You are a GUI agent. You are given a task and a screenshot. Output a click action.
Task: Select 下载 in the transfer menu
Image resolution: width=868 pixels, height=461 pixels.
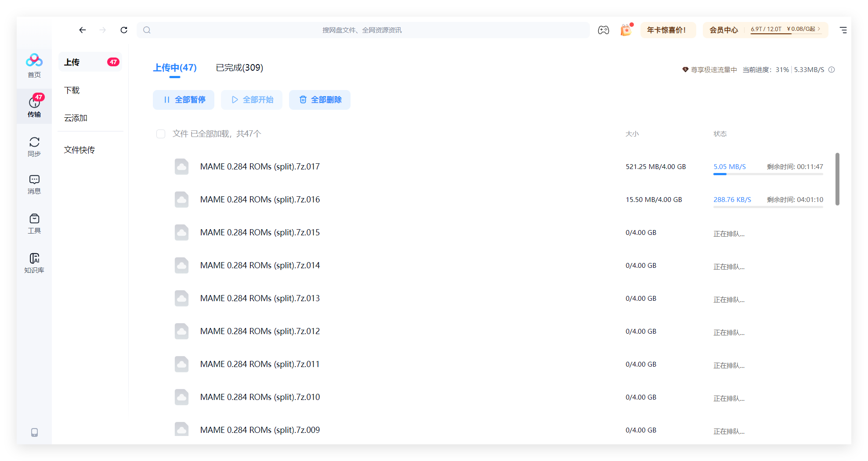click(72, 90)
